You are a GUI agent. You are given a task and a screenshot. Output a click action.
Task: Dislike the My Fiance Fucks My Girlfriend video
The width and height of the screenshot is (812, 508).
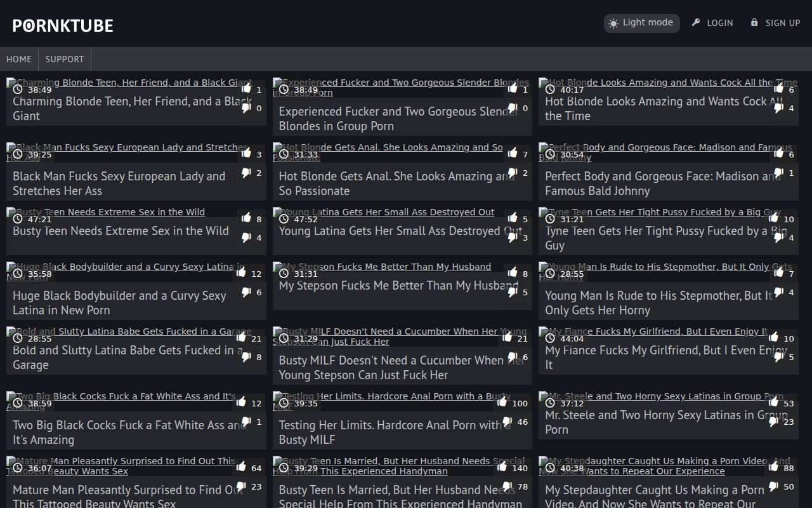(x=778, y=358)
